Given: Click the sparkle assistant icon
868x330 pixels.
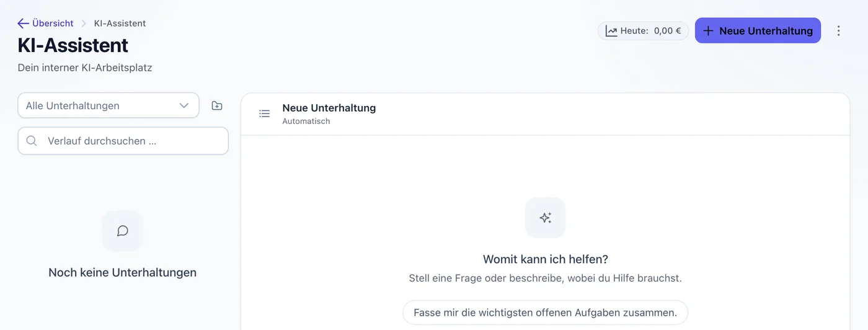Looking at the screenshot, I should coord(545,218).
